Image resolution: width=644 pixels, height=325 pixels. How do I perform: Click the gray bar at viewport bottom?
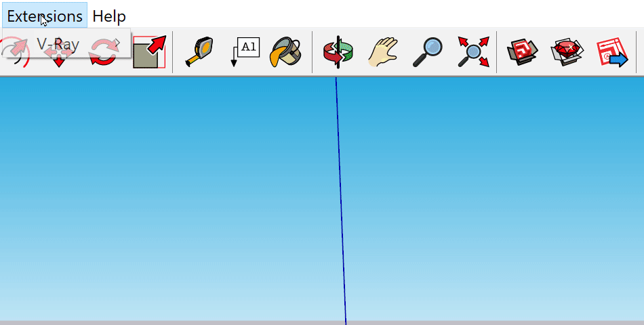point(322,323)
